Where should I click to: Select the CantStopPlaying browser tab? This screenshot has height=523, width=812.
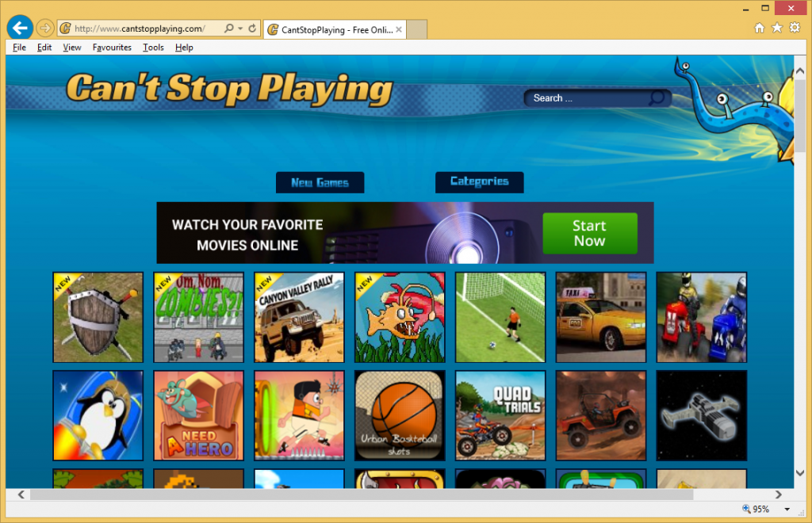335,29
